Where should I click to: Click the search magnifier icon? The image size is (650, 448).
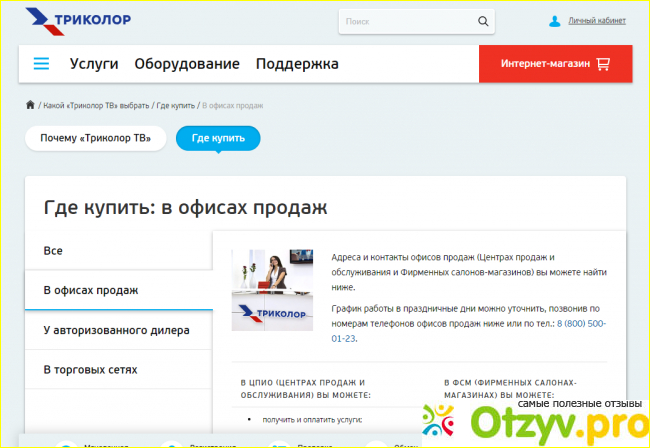point(484,21)
